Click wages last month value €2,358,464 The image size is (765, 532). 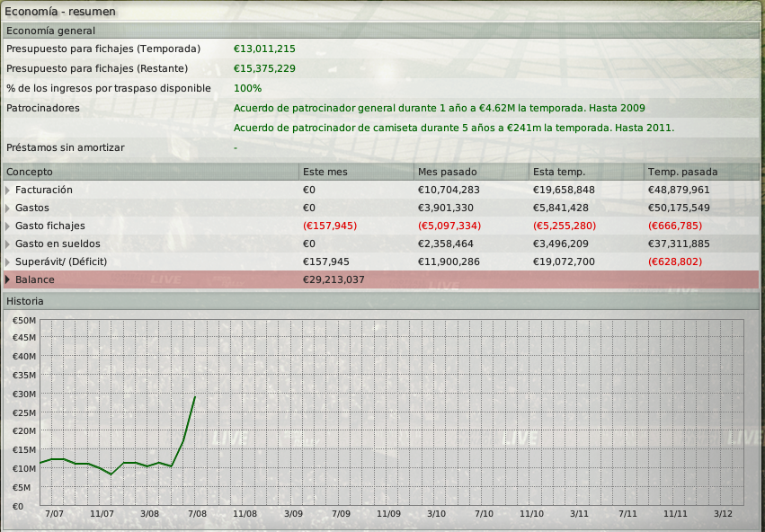[x=446, y=244]
